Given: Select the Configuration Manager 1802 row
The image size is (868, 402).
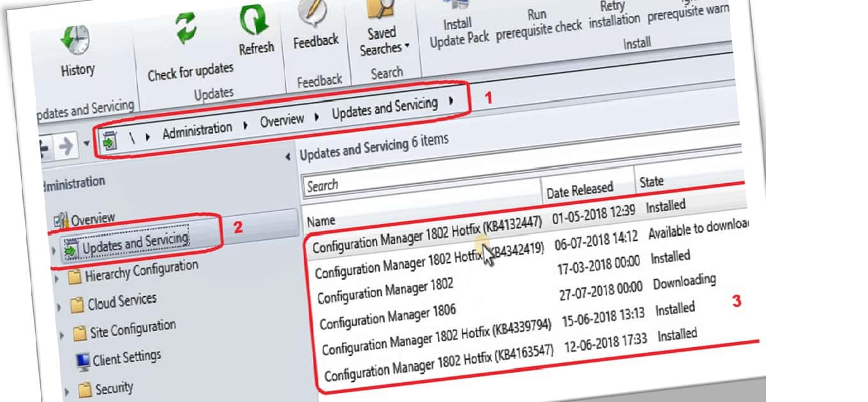Looking at the screenshot, I should [385, 291].
